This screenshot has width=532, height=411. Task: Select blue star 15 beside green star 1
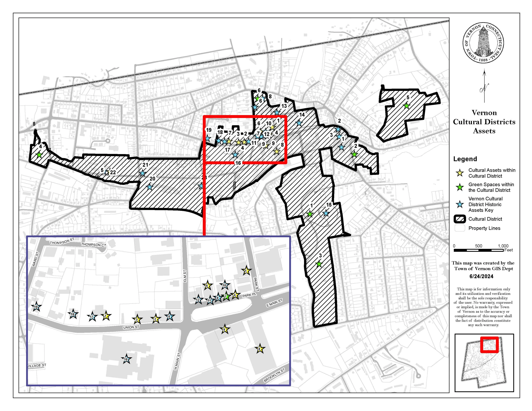pyautogui.click(x=326, y=214)
